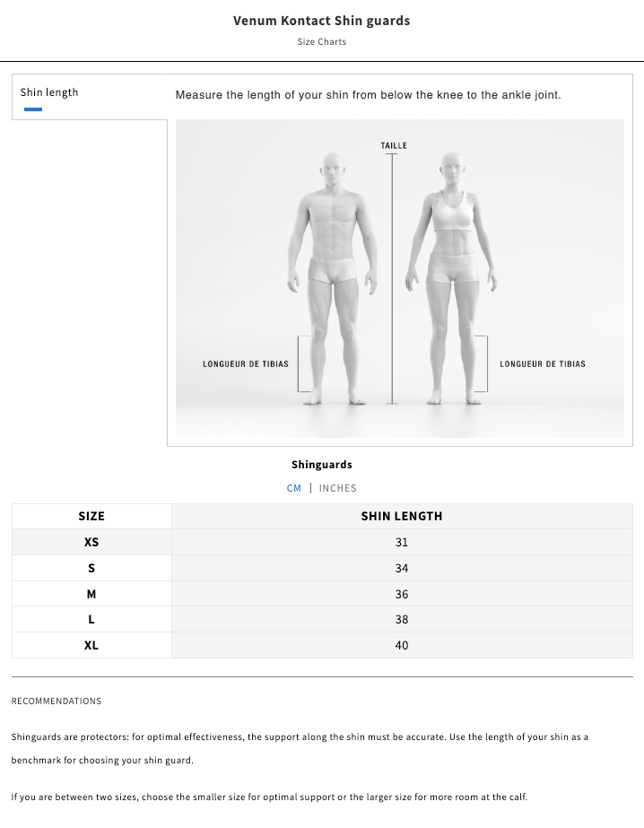Click the SHIN LENGTH column header
The height and width of the screenshot is (828, 644).
pos(402,516)
